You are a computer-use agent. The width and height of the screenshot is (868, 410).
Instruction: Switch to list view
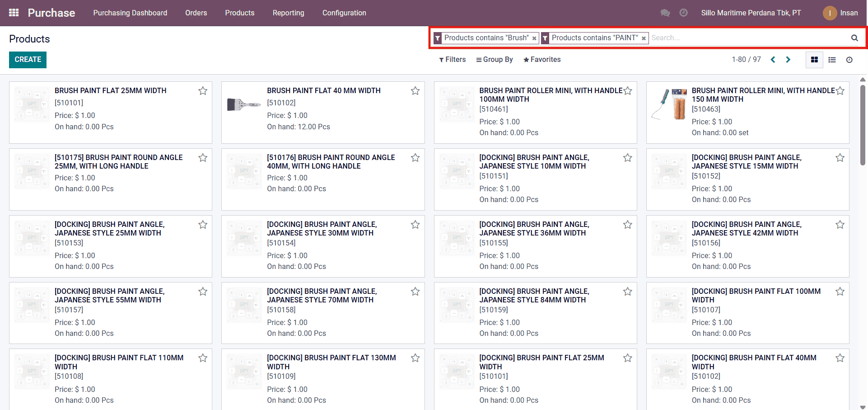832,60
